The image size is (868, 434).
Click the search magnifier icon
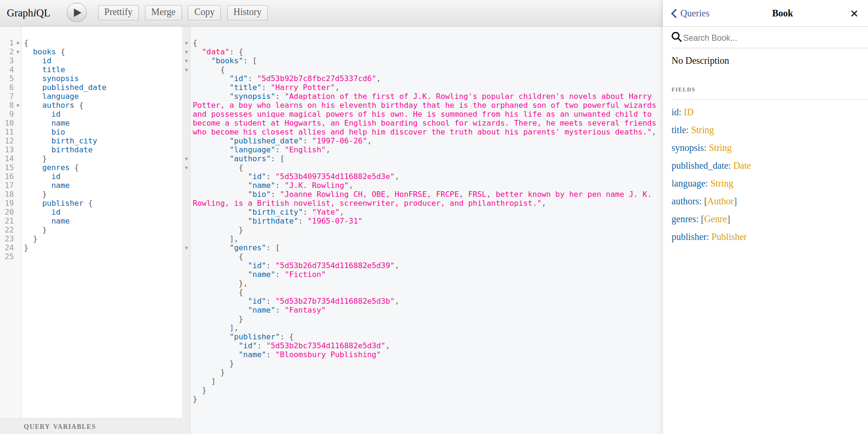point(676,37)
